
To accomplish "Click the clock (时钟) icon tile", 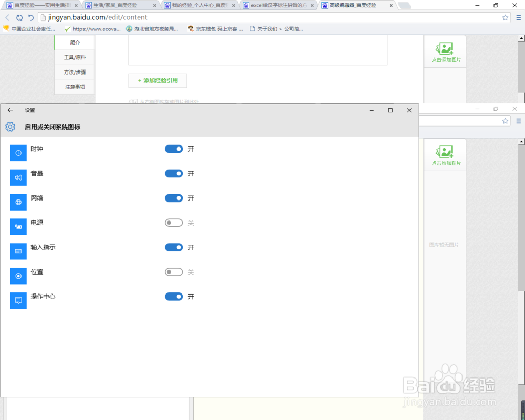I will (x=18, y=153).
